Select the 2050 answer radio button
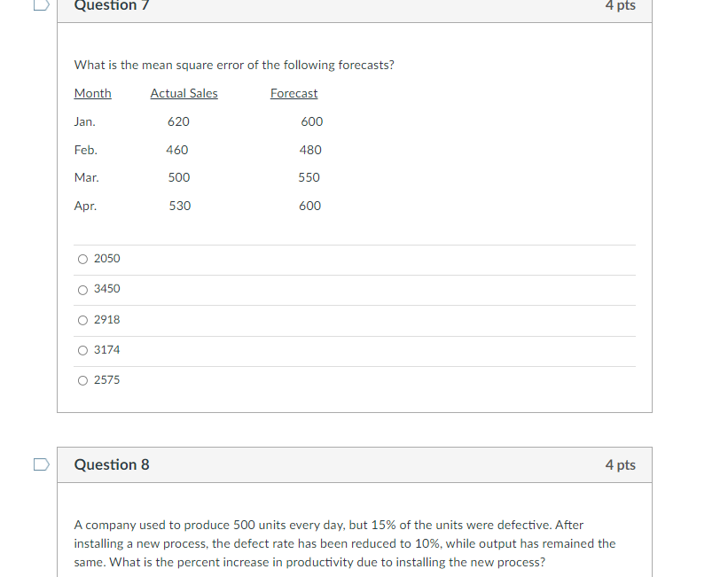This screenshot has height=577, width=728. 82,259
